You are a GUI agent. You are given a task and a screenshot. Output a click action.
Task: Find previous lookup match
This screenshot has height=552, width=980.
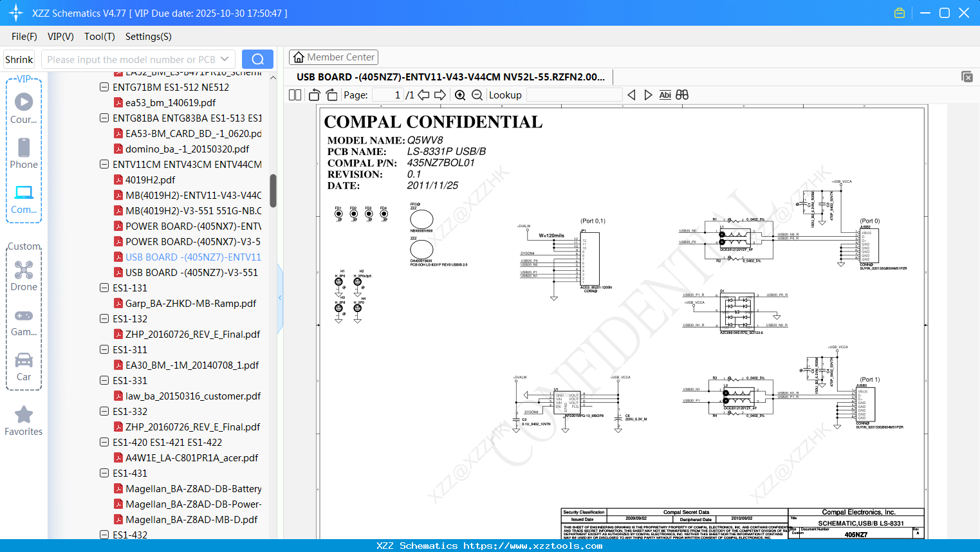[631, 95]
